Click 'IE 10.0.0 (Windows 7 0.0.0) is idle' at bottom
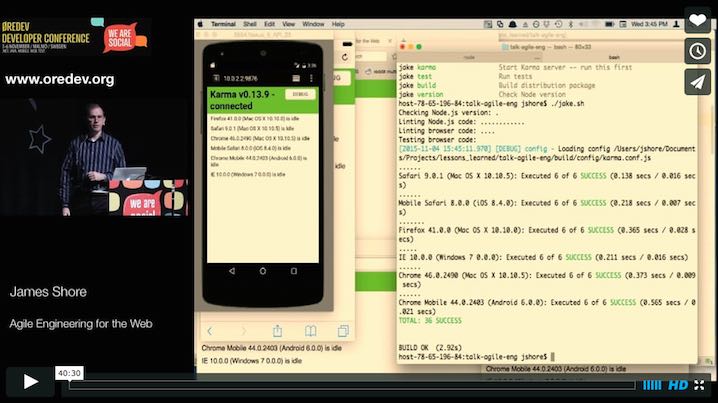Image resolution: width=718 pixels, height=403 pixels. (x=252, y=361)
